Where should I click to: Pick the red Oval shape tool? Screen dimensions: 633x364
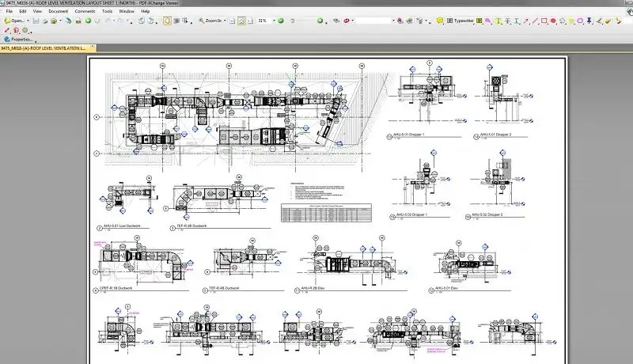point(553,21)
